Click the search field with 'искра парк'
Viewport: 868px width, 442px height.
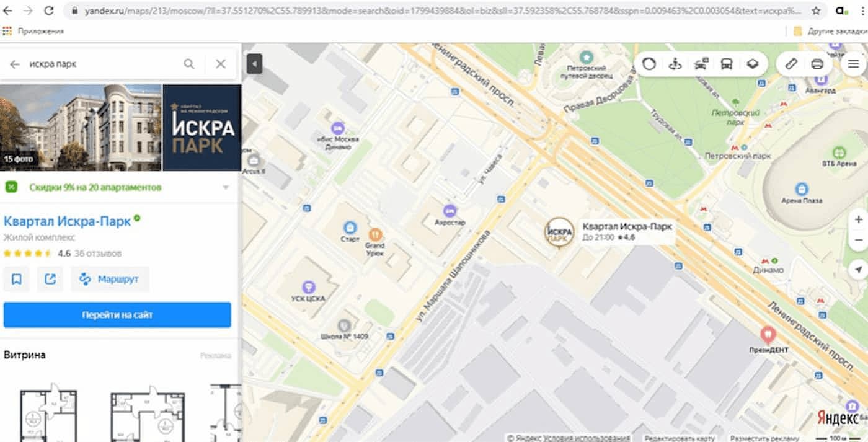click(103, 64)
